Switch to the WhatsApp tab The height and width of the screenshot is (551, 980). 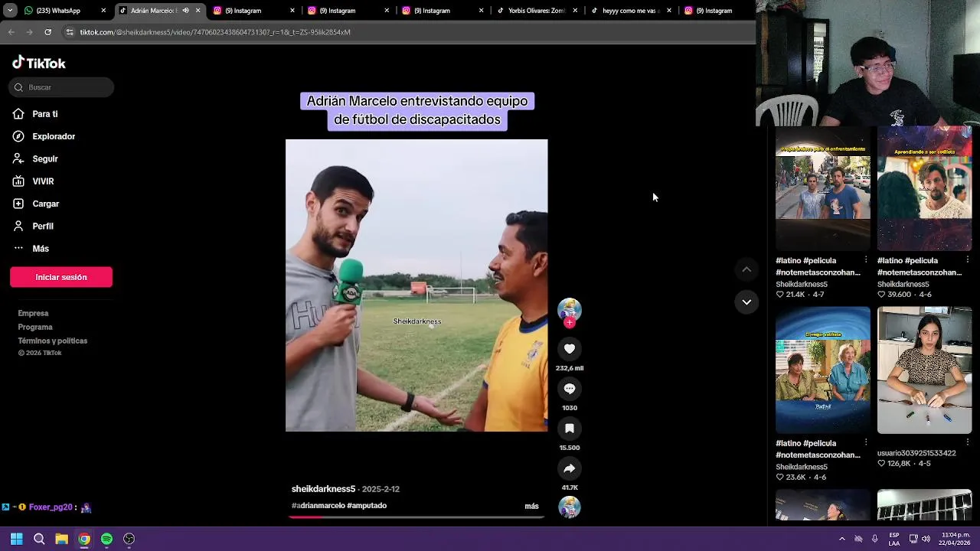[x=65, y=11]
